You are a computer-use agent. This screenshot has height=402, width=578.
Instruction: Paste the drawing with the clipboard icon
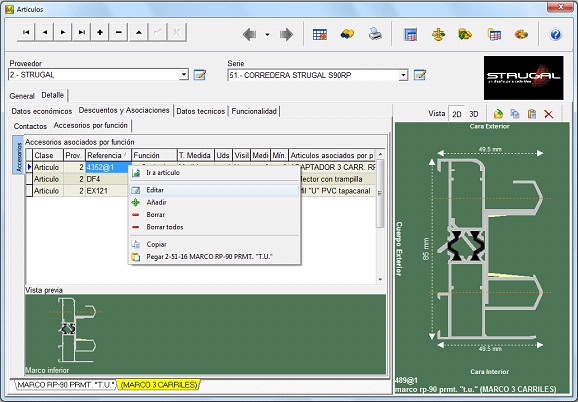[x=532, y=114]
